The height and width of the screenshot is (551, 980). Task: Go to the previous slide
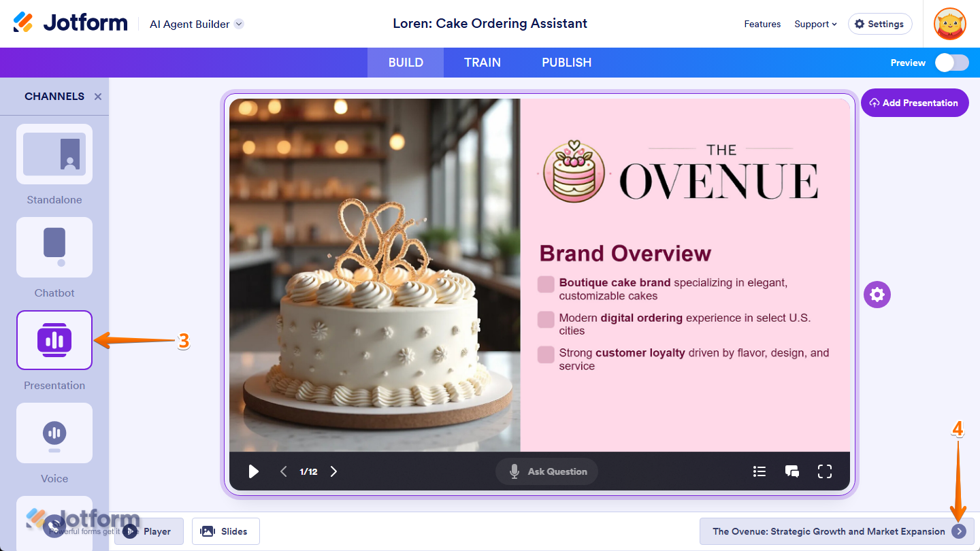tap(284, 471)
